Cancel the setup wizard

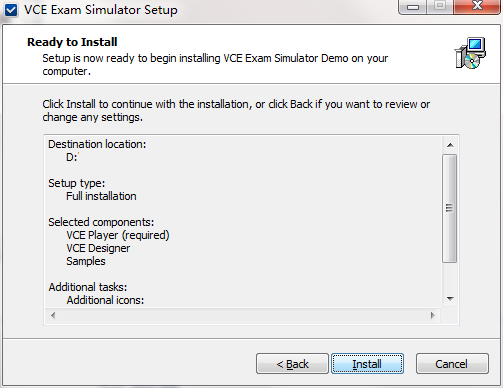point(452,364)
